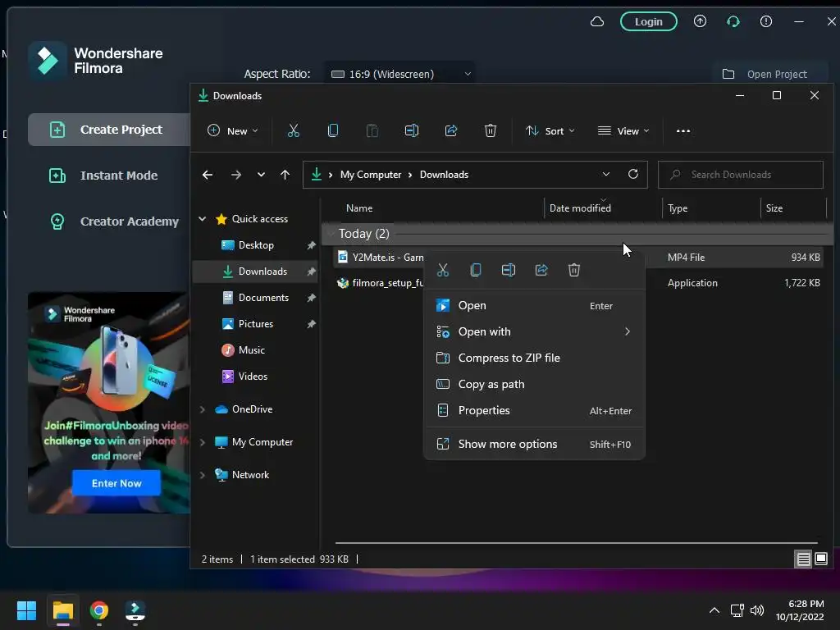Select the filmora_setup file row
This screenshot has height=630, width=840.
(x=577, y=283)
